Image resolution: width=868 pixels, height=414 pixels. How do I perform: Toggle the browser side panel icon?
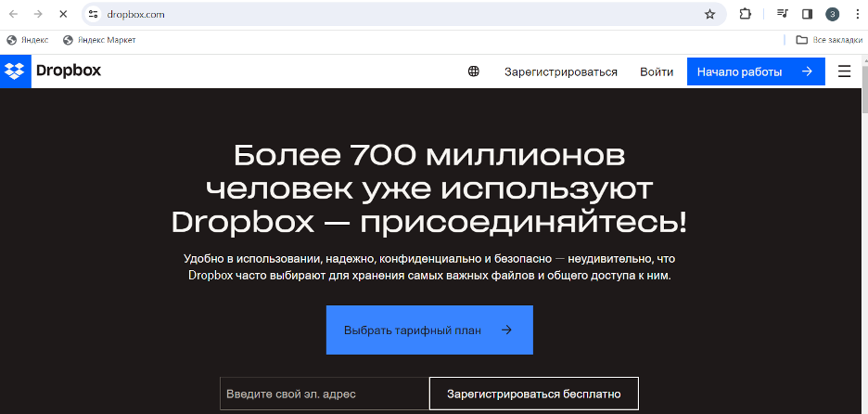[x=807, y=15]
